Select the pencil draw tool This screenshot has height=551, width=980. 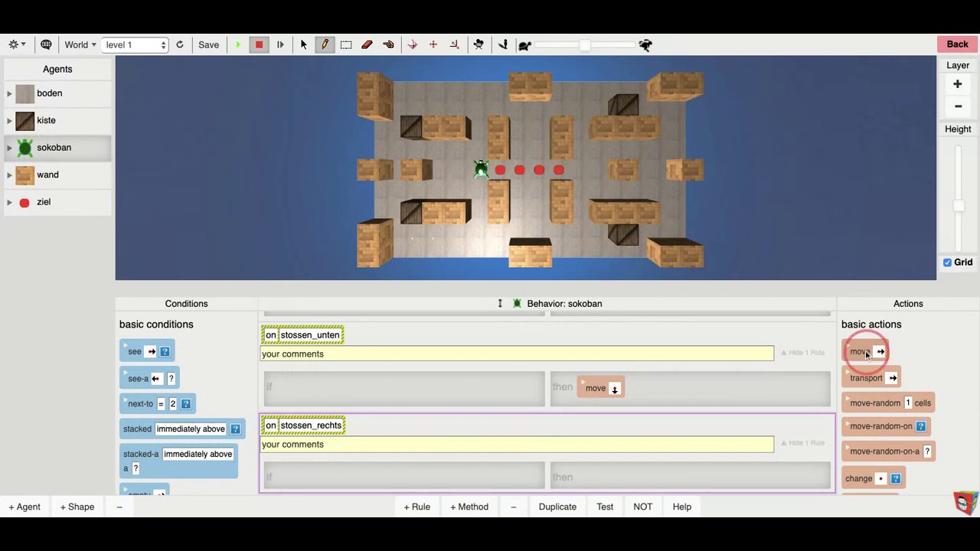(x=325, y=44)
